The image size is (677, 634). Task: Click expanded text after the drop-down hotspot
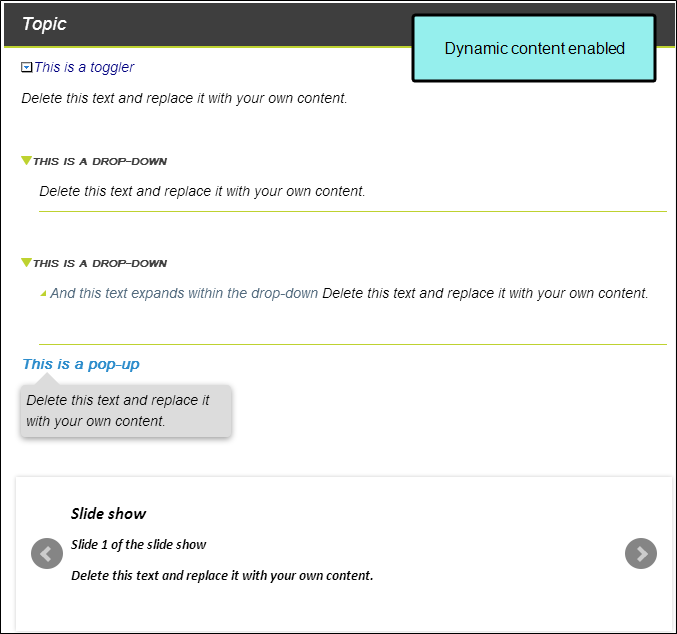click(485, 293)
